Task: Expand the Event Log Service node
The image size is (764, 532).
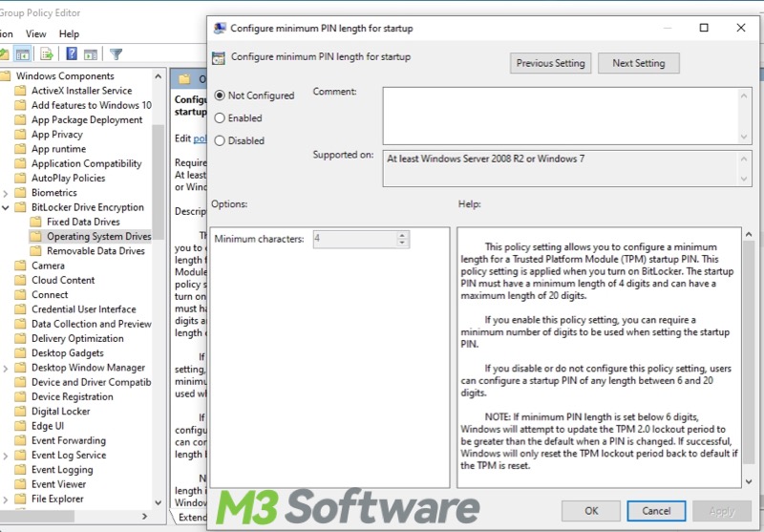Action: (6, 456)
